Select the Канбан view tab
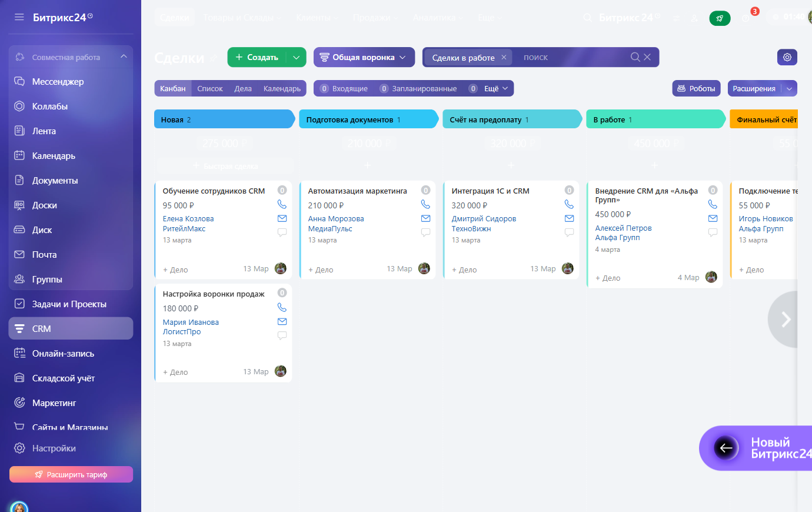The image size is (812, 512). (x=173, y=88)
